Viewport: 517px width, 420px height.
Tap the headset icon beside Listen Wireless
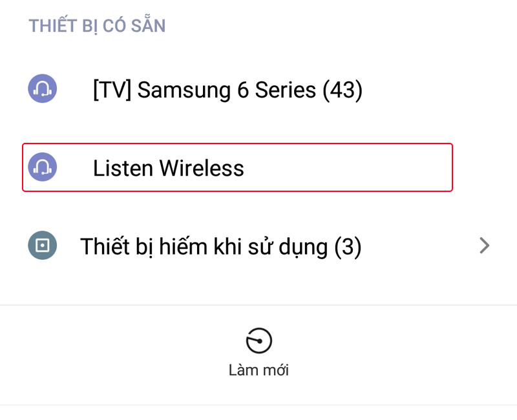[x=43, y=167]
